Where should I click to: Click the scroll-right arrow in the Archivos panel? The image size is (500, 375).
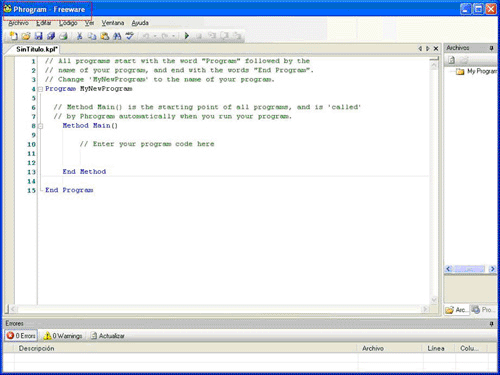(x=492, y=269)
